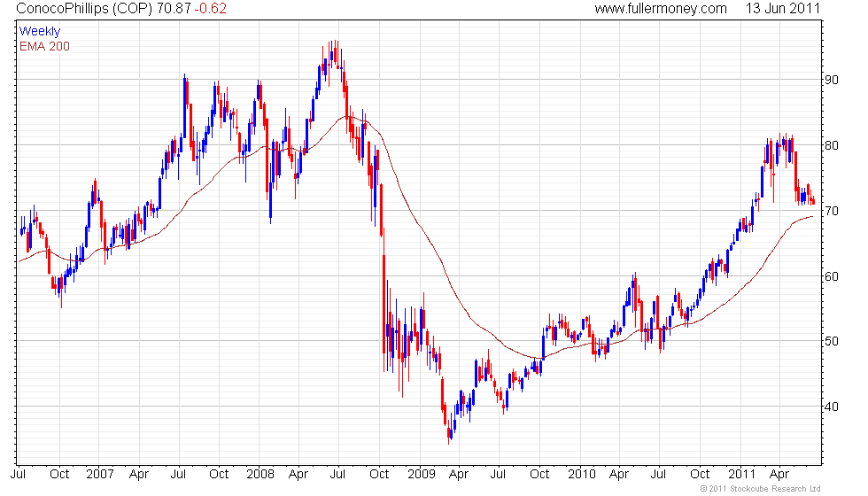Click the chart date 13 Jun 2011
This screenshot has height=496, width=868.
click(x=783, y=8)
